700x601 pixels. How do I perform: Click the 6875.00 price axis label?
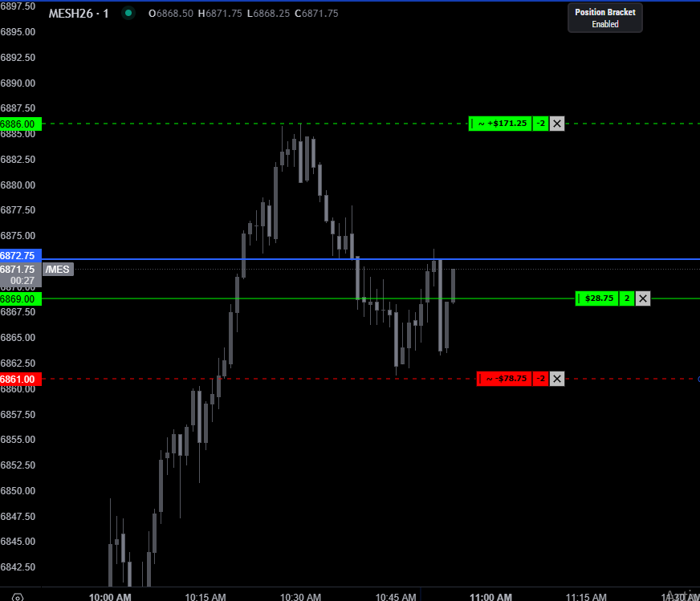[18, 236]
